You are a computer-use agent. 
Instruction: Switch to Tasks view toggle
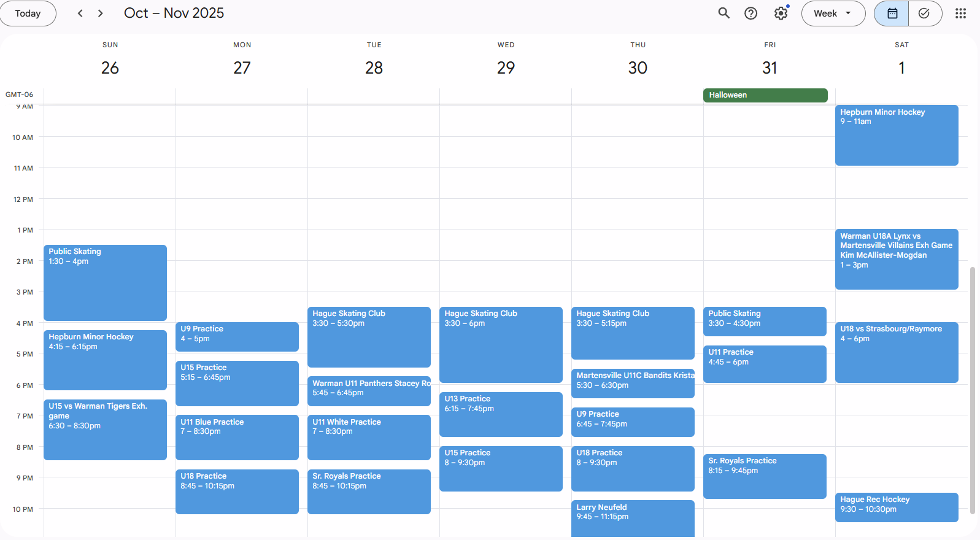click(x=924, y=13)
